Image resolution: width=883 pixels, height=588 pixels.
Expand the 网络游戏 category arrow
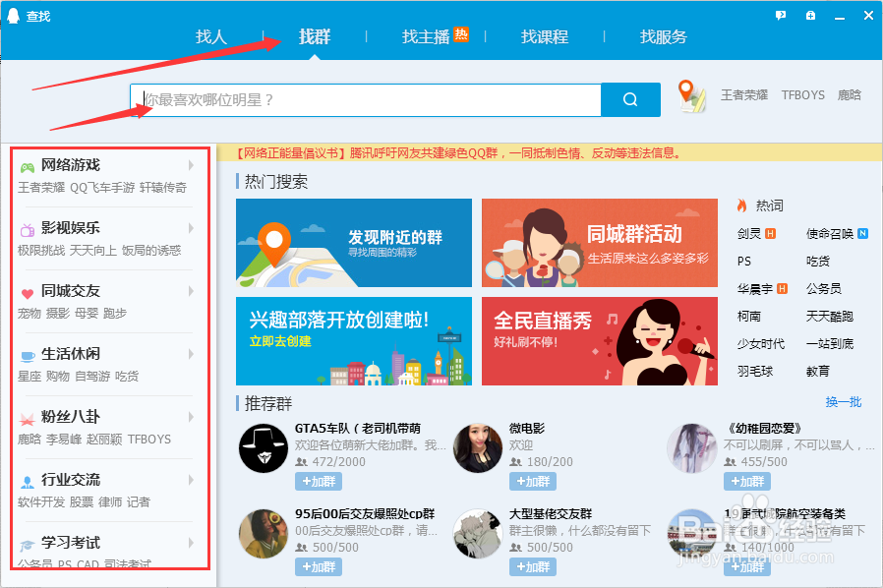[x=191, y=165]
